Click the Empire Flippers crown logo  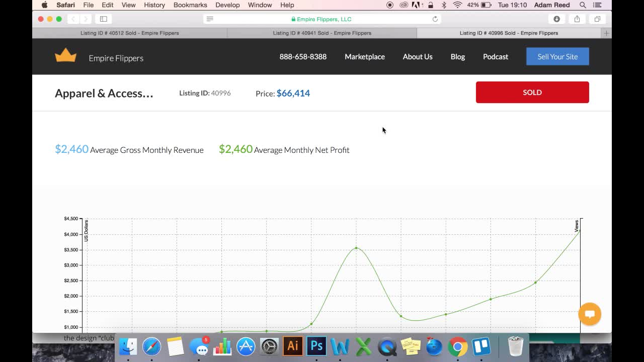[65, 56]
